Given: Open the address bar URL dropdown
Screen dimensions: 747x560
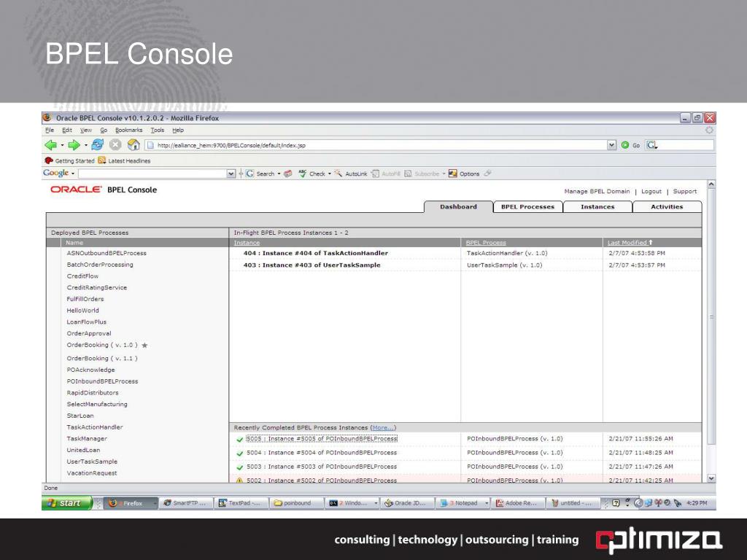Looking at the screenshot, I should click(612, 145).
